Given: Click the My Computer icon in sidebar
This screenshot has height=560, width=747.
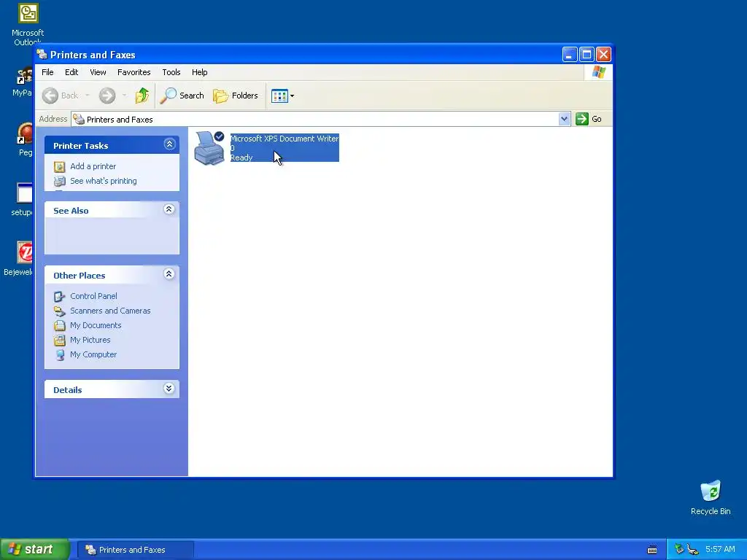Looking at the screenshot, I should click(x=60, y=355).
